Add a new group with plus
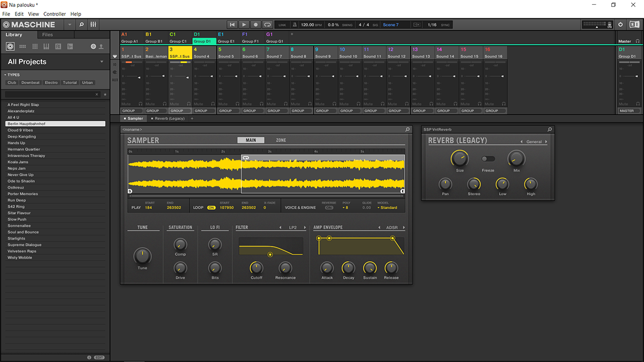Image resolution: width=644 pixels, height=362 pixels. pyautogui.click(x=292, y=34)
